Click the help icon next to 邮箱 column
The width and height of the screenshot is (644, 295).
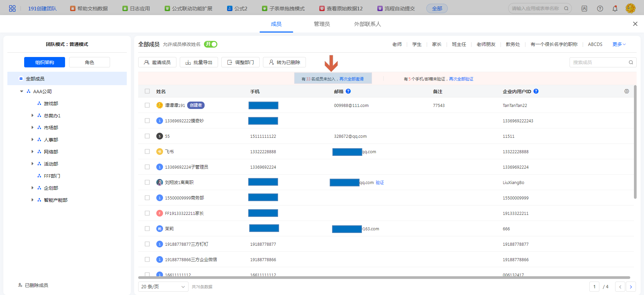click(348, 91)
